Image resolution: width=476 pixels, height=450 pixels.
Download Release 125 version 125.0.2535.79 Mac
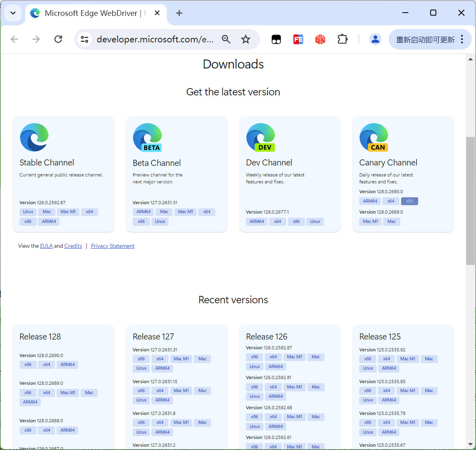pos(429,423)
